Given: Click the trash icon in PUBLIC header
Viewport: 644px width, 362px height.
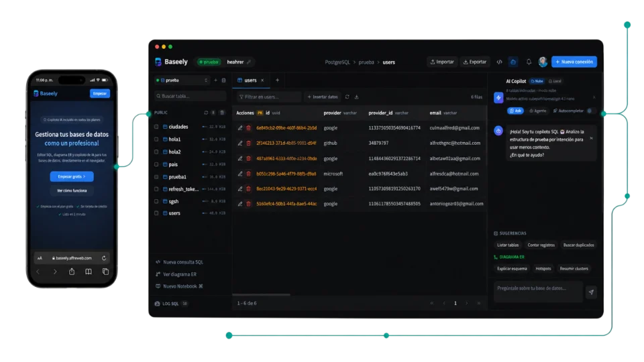Looking at the screenshot, I should [222, 113].
